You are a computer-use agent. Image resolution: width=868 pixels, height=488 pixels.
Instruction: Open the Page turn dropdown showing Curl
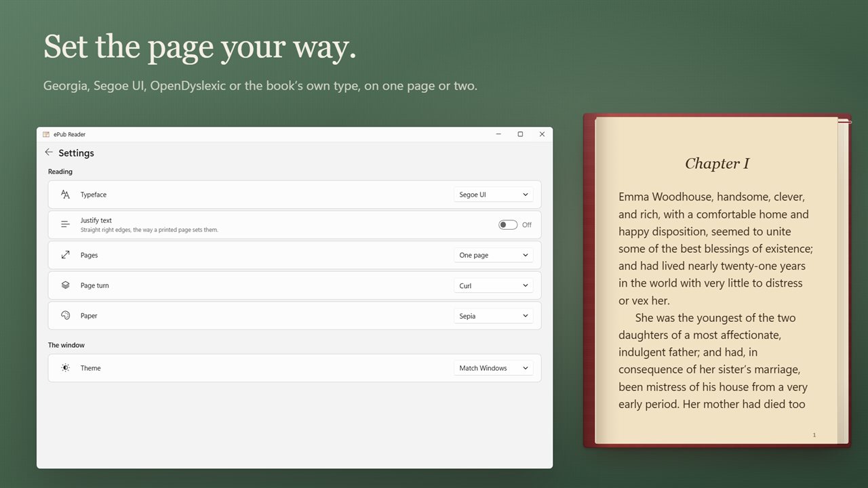pyautogui.click(x=493, y=286)
